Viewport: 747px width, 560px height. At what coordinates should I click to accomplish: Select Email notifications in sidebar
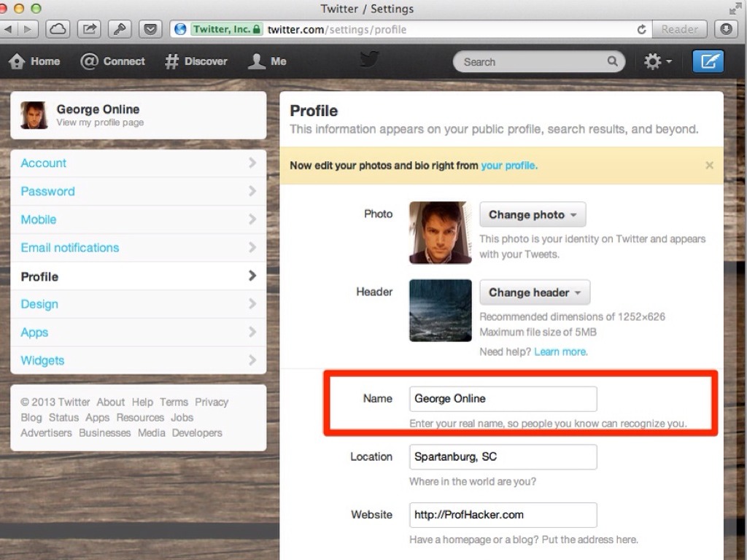(138, 248)
